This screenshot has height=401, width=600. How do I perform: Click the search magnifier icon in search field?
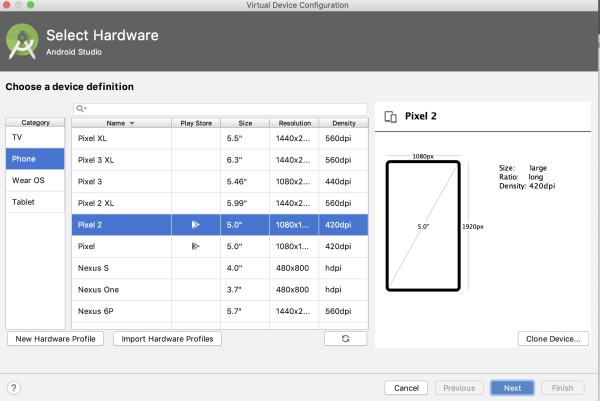81,108
